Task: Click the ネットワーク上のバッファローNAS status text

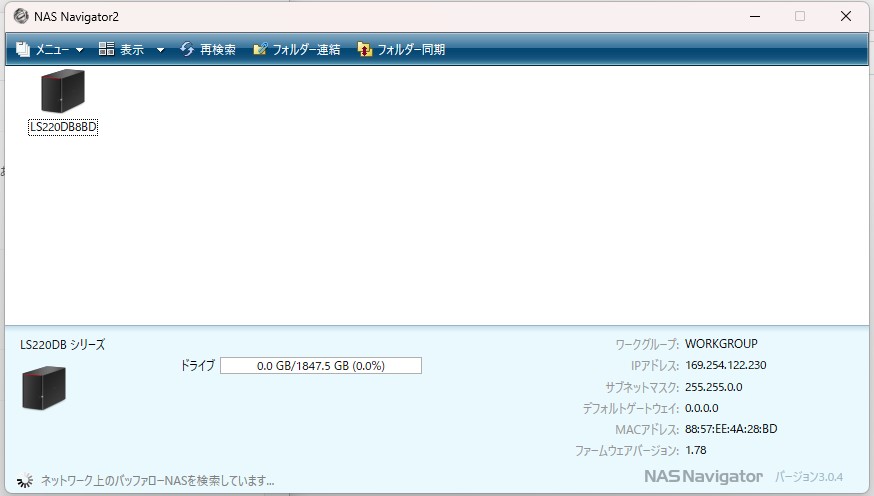Action: 158,480
